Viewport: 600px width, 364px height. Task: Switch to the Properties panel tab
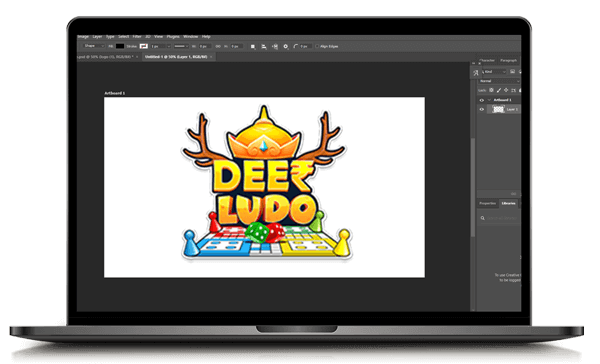click(488, 203)
